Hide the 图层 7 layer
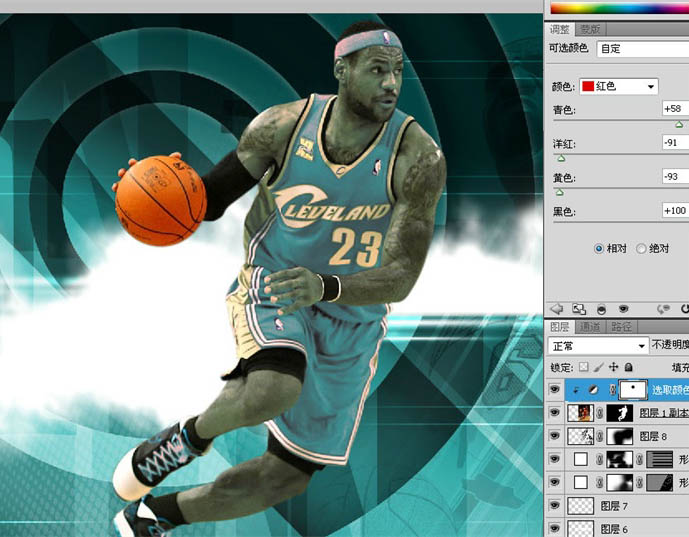This screenshot has width=689, height=537. click(x=555, y=505)
